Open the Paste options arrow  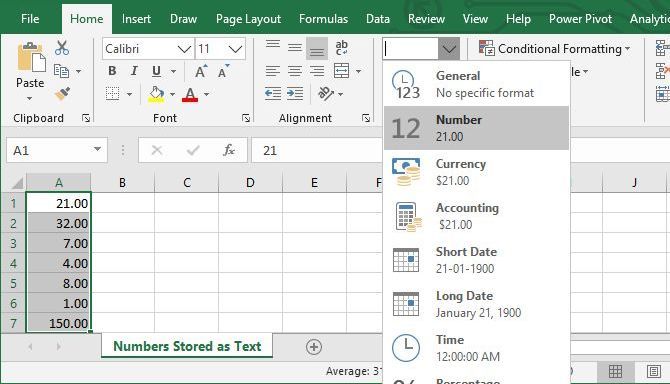[x=29, y=99]
